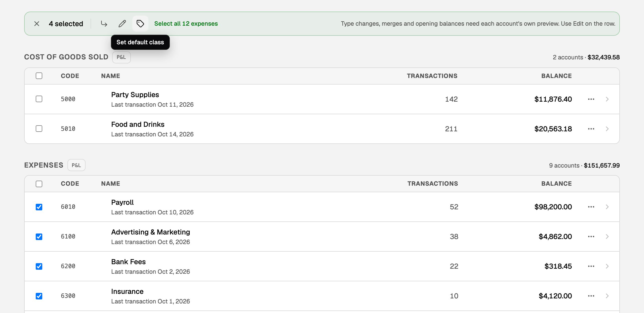Open more options for Insurance row
Viewport: 644px width, 313px height.
pos(591,296)
